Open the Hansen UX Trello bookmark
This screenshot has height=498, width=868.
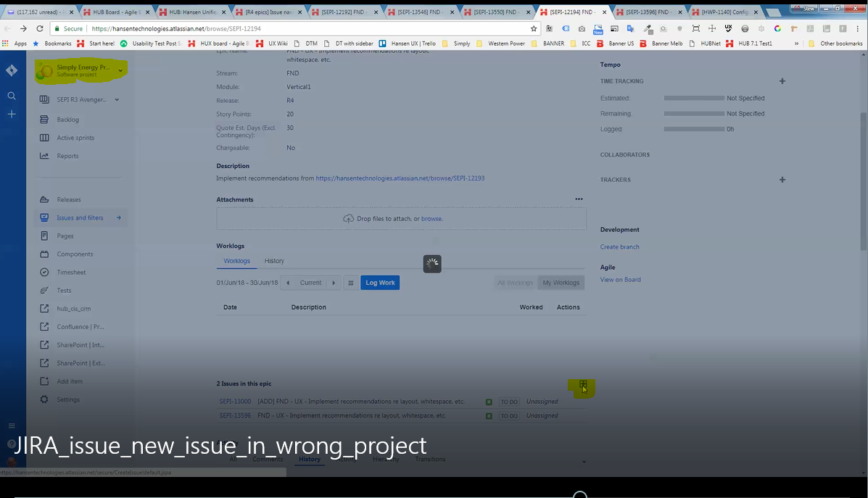click(x=408, y=43)
